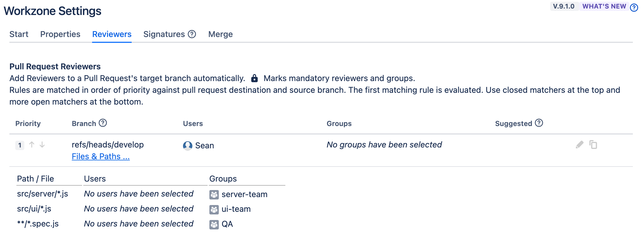Click the ui-team group name
644x235 pixels.
236,209
